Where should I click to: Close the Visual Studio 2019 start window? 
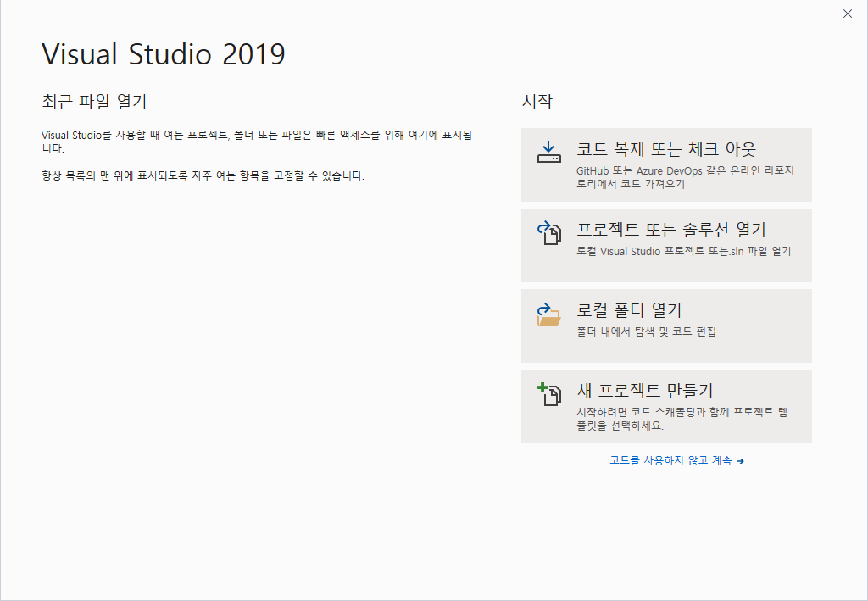click(x=847, y=14)
